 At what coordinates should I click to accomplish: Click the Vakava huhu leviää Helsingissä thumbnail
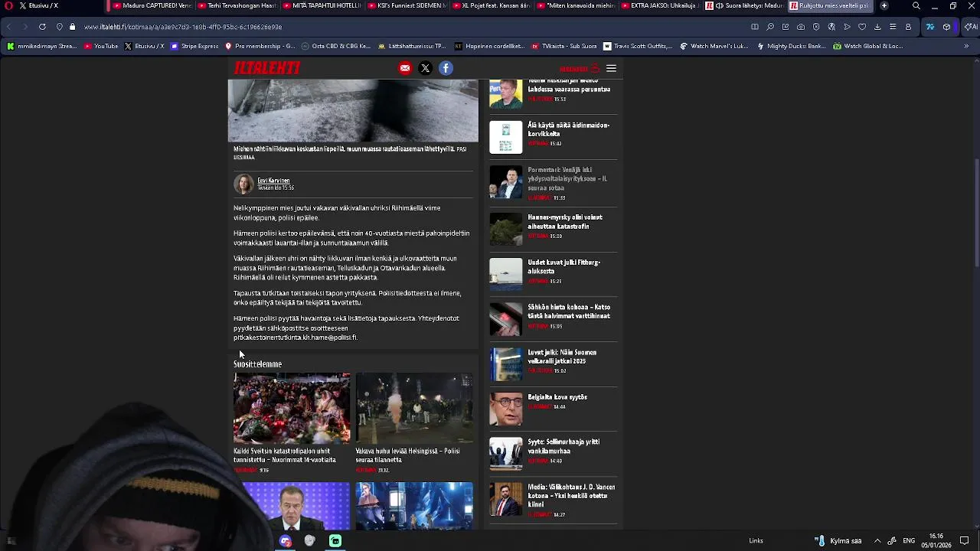coord(414,409)
